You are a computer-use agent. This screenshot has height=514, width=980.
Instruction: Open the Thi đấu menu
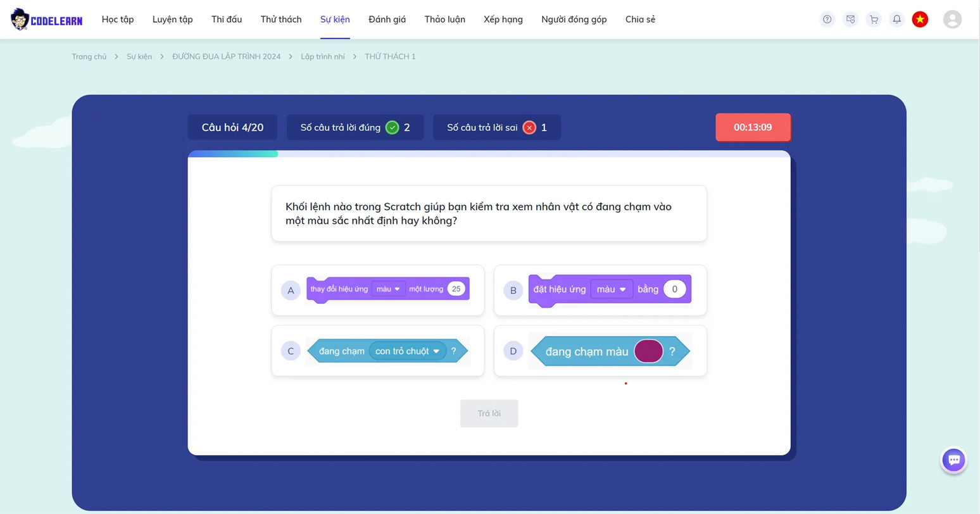227,20
